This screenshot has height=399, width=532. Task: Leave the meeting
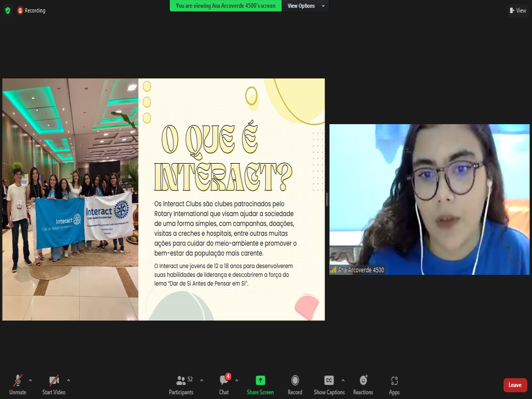515,385
